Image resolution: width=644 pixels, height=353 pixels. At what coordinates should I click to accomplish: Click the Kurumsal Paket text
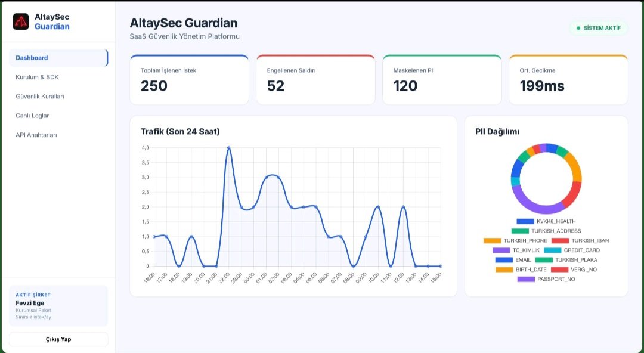pyautogui.click(x=33, y=311)
